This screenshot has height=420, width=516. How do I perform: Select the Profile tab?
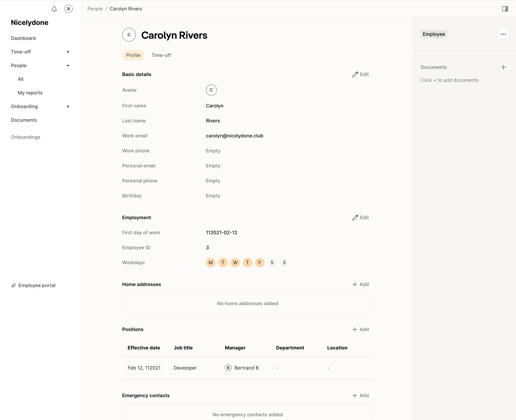[133, 55]
